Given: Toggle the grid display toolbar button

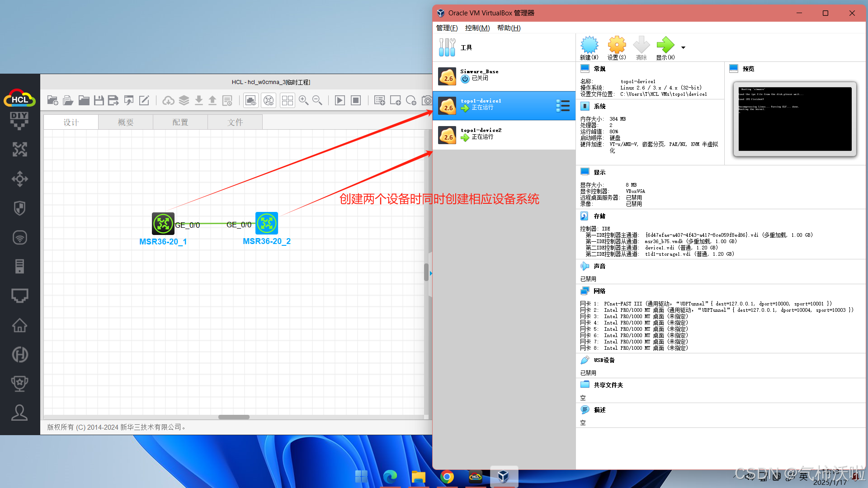Looking at the screenshot, I should coord(287,100).
